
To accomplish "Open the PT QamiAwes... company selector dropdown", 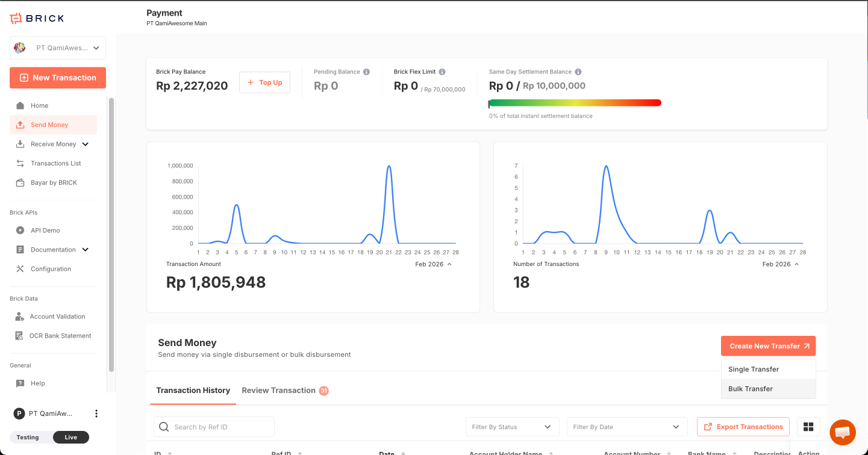I will coord(58,48).
